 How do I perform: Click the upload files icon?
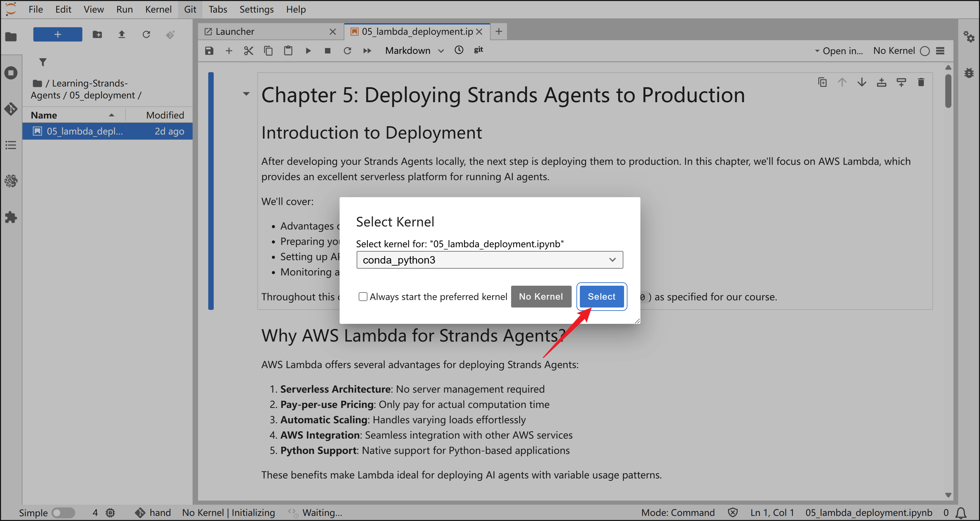(122, 34)
